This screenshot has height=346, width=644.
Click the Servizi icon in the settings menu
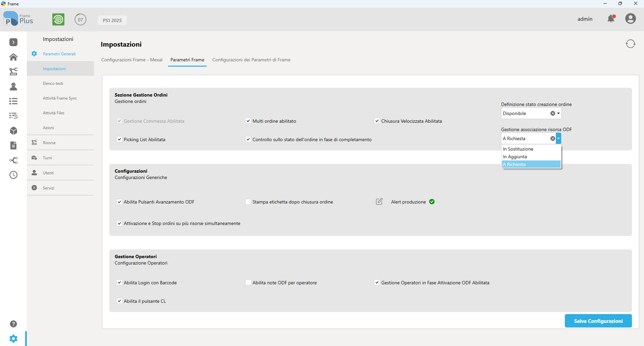pyautogui.click(x=34, y=188)
